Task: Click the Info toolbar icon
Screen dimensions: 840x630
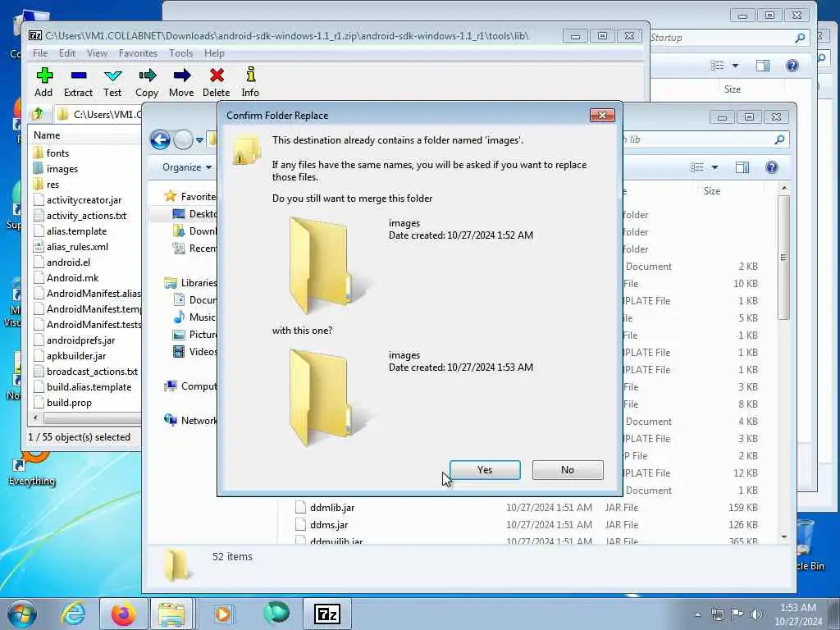Action: (x=250, y=81)
